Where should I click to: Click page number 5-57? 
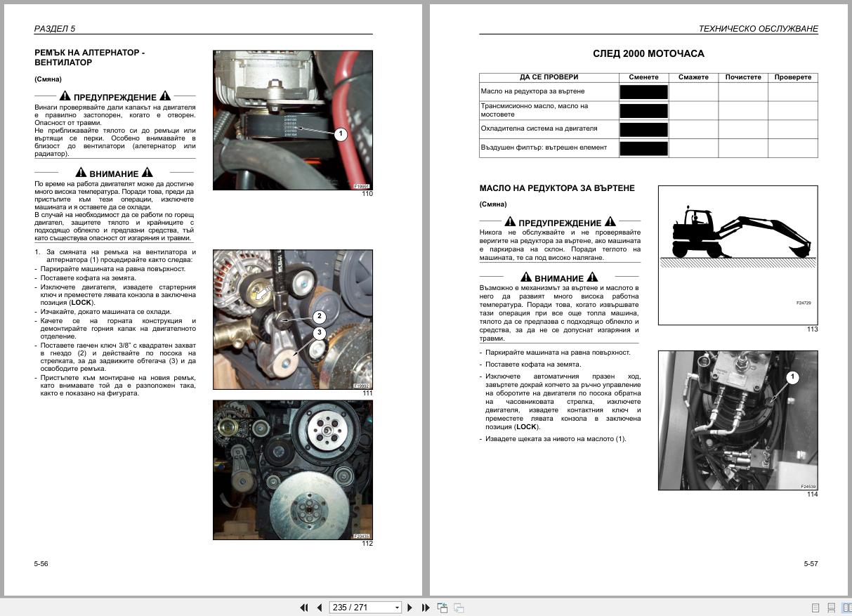click(x=811, y=564)
